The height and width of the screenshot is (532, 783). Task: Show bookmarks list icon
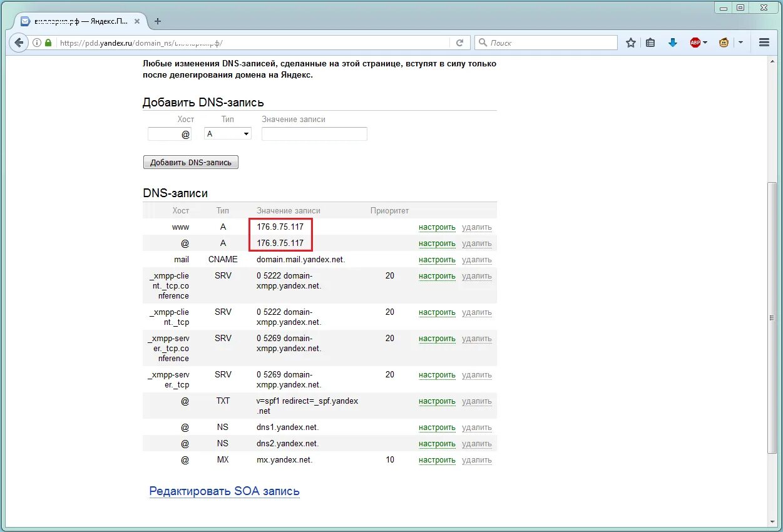(x=651, y=43)
